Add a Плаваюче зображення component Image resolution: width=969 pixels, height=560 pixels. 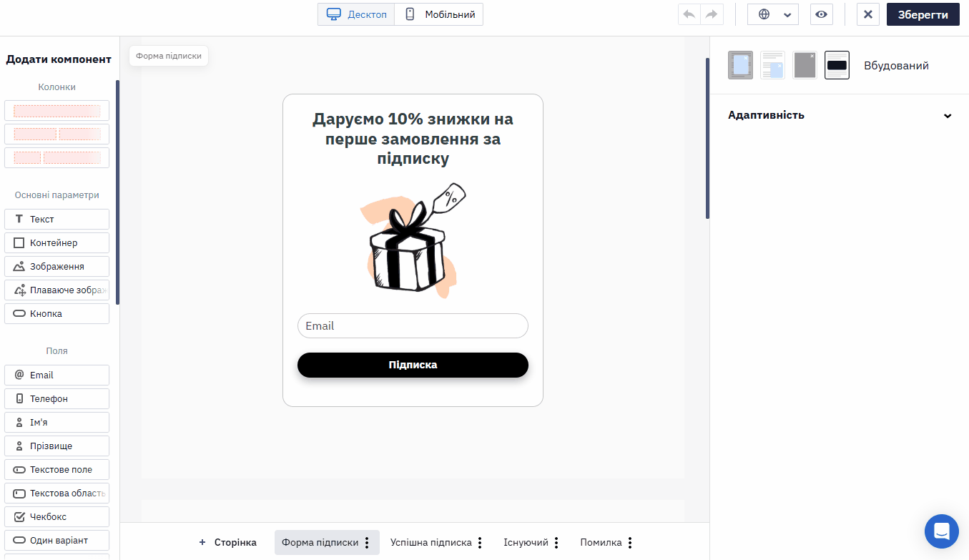(x=56, y=290)
